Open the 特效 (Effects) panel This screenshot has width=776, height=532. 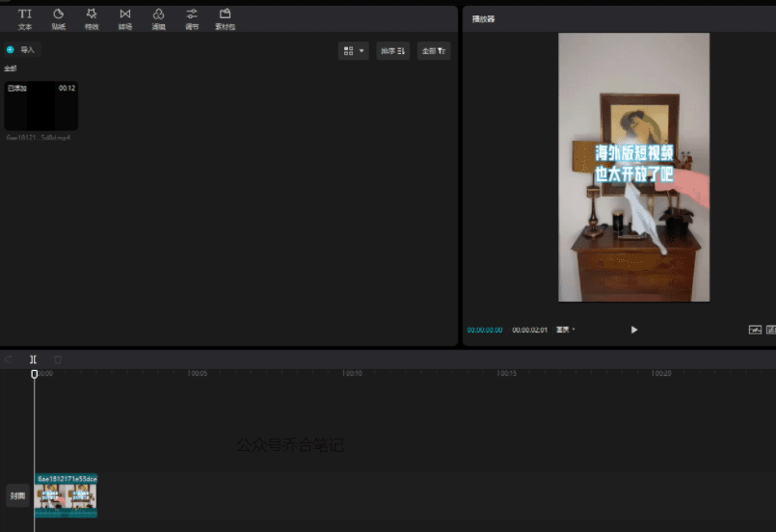(92, 18)
